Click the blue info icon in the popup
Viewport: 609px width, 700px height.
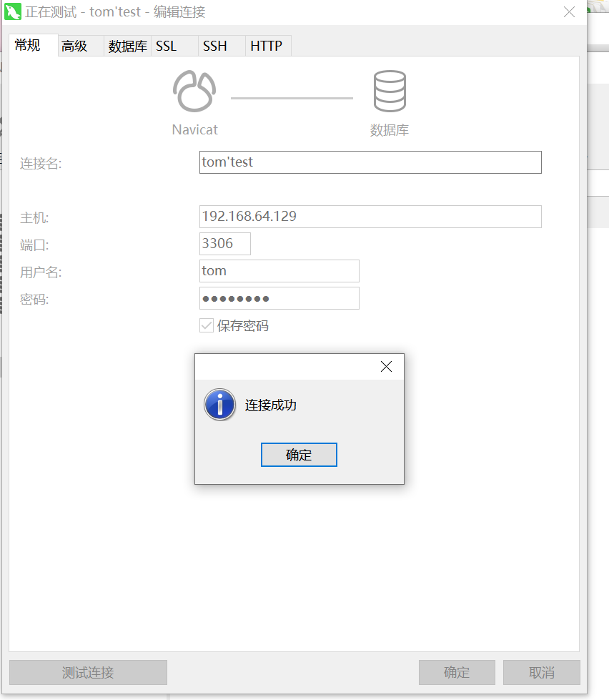click(219, 405)
